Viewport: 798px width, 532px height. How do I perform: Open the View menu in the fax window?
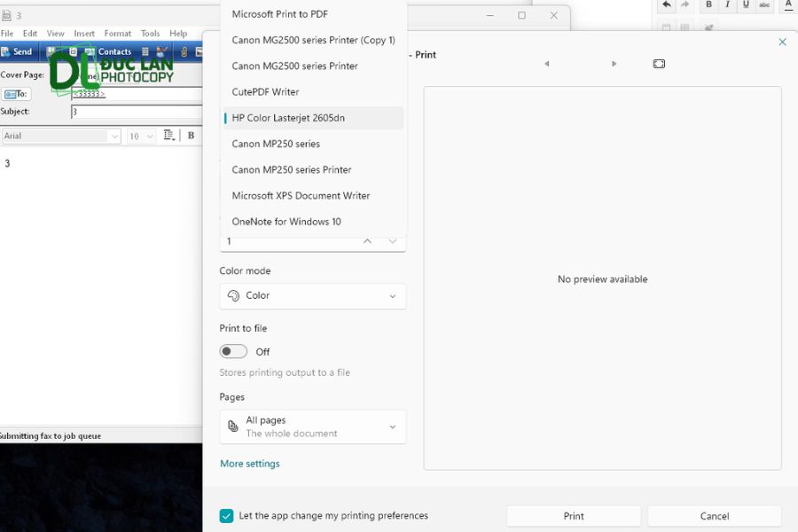pos(56,33)
